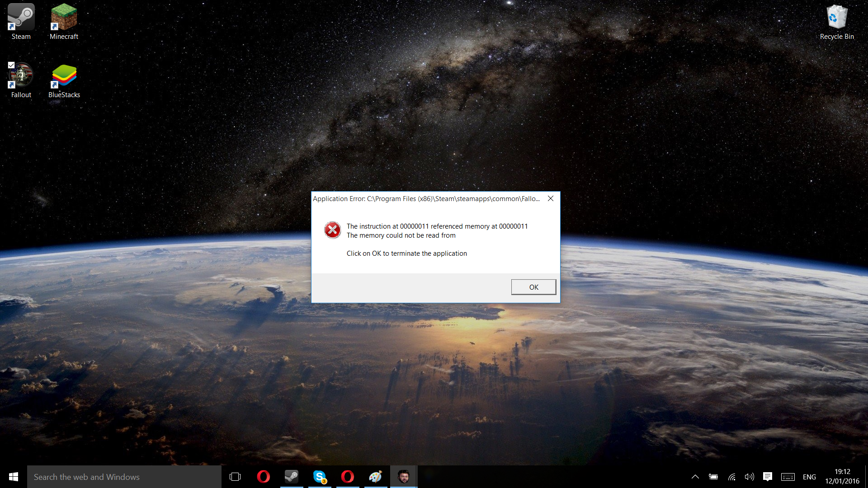Open the battery status tray icon
This screenshot has height=488, width=868.
click(713, 477)
